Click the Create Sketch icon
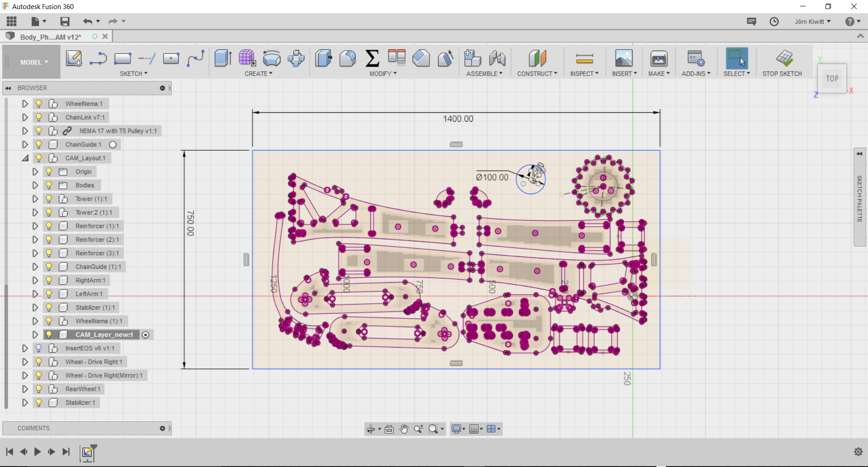868x467 pixels. click(74, 58)
